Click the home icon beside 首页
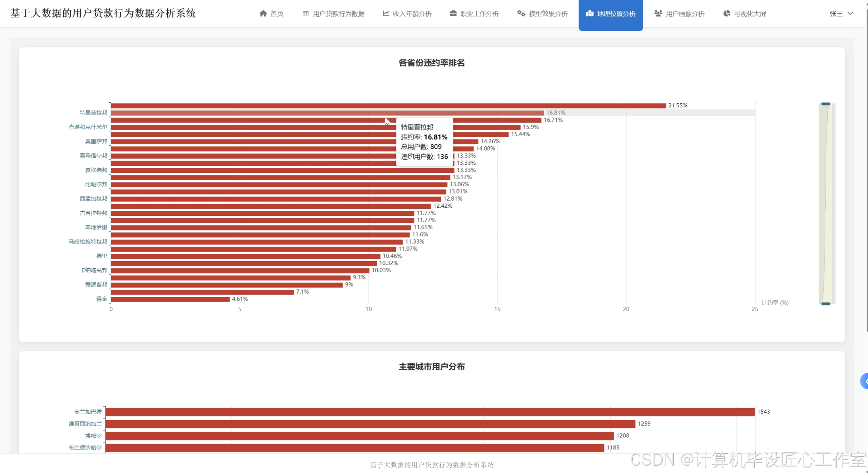Viewport: 868px width, 474px height. coord(263,13)
